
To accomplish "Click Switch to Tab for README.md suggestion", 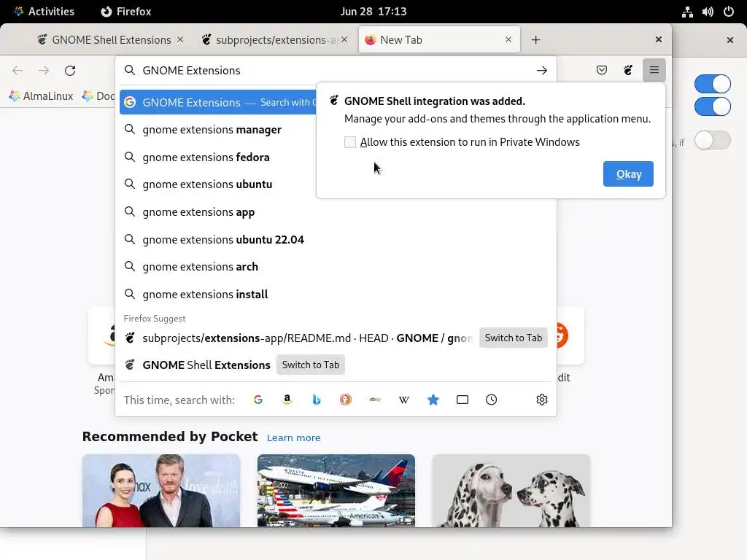I will [513, 338].
